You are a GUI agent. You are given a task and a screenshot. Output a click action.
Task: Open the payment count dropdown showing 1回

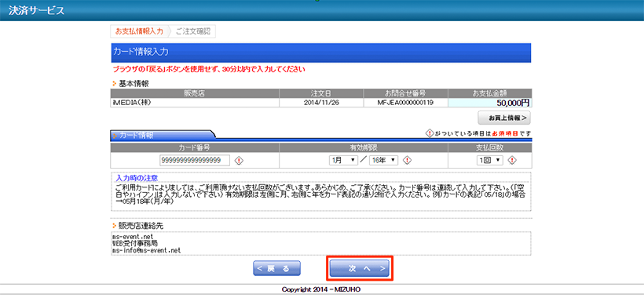pyautogui.click(x=489, y=160)
